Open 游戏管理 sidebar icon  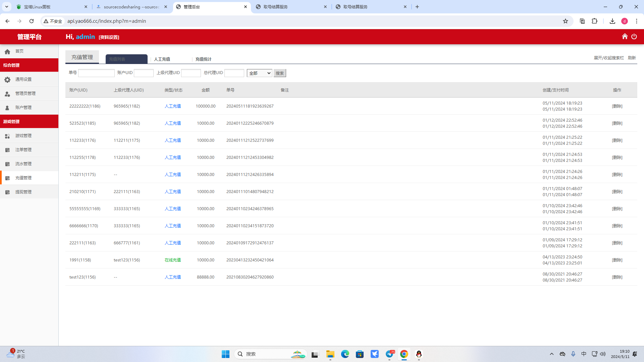pos(7,136)
